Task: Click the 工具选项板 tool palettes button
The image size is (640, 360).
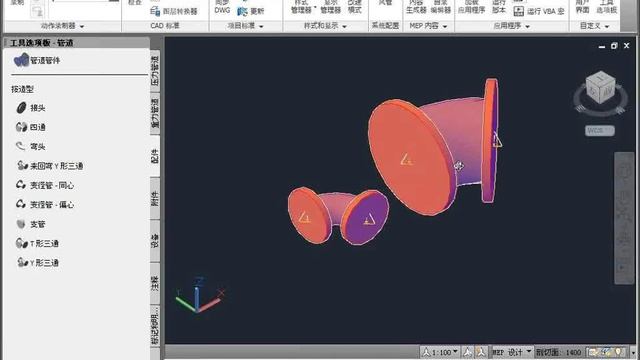Action: coord(607,6)
